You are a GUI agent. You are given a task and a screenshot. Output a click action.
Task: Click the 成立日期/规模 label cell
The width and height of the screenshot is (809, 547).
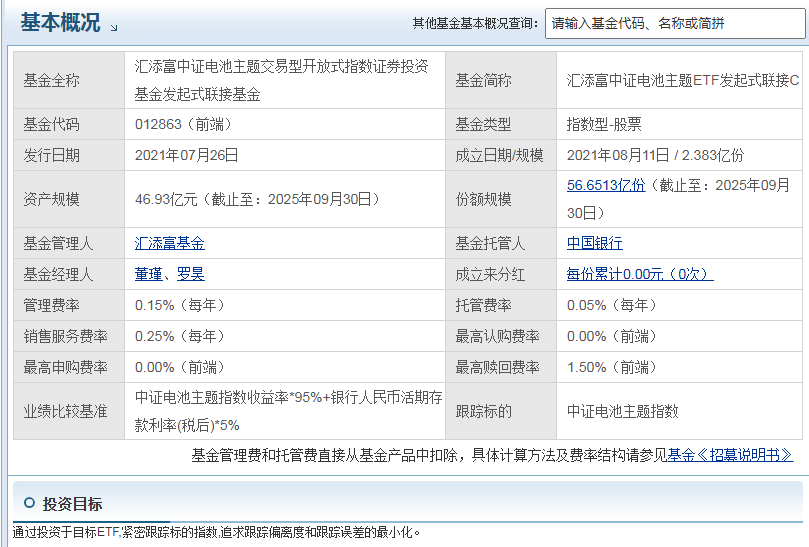tap(499, 155)
